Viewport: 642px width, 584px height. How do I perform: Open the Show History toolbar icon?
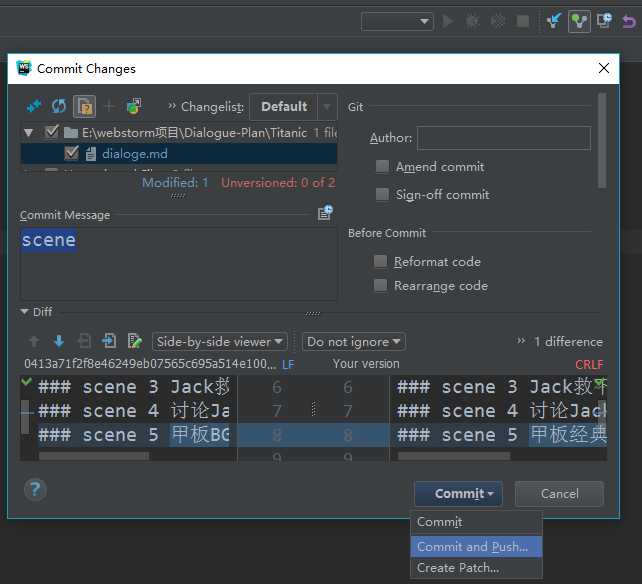tap(604, 20)
